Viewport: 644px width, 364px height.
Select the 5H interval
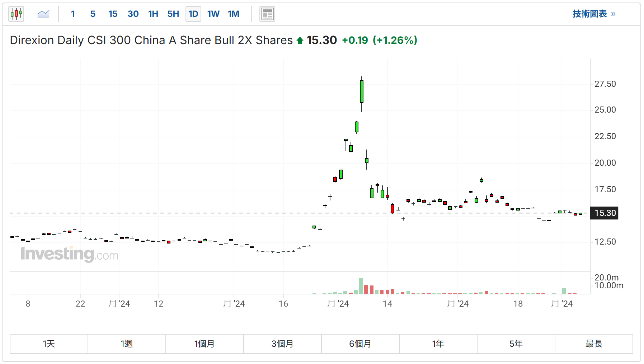point(173,14)
